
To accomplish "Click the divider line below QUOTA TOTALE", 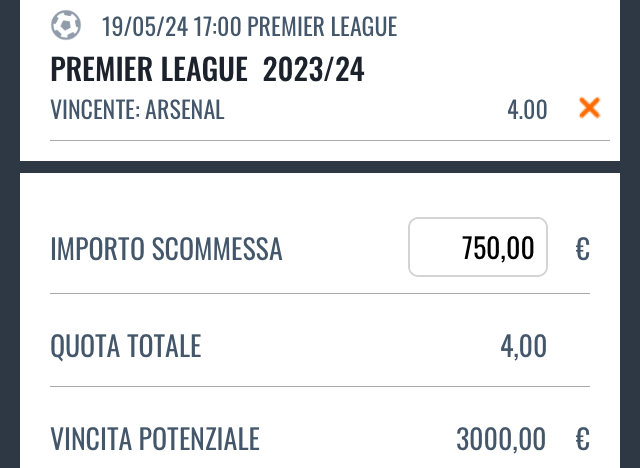I will tap(320, 386).
